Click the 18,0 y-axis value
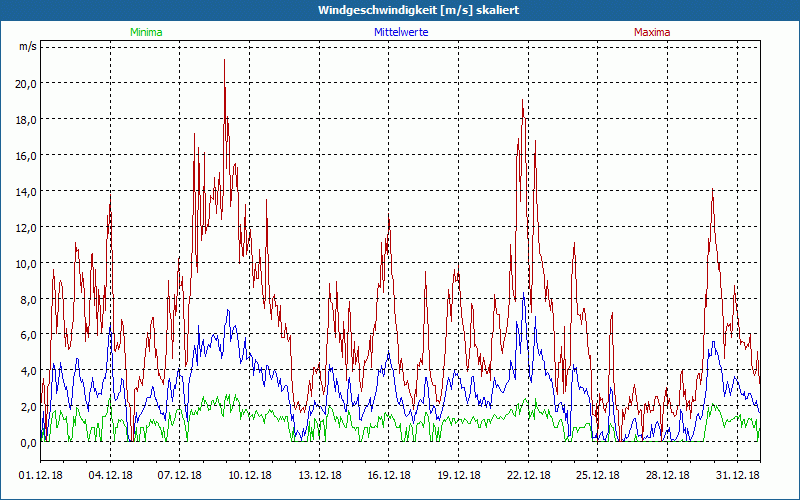Viewport: 800px width, 500px height. click(x=26, y=120)
